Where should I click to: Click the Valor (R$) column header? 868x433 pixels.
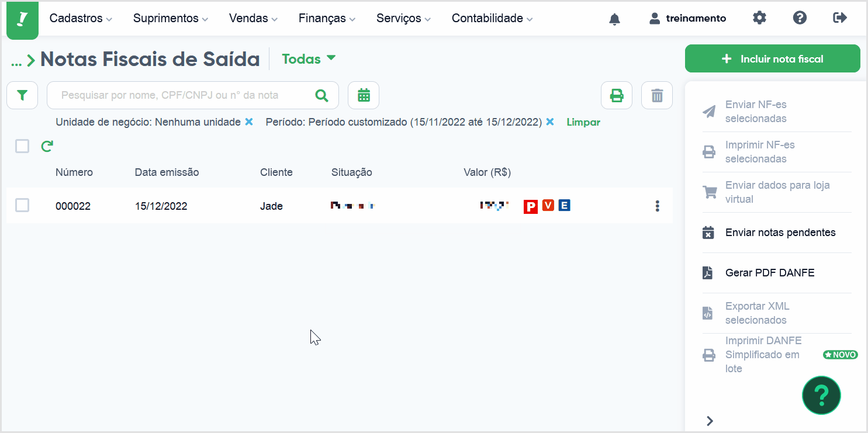coord(487,172)
